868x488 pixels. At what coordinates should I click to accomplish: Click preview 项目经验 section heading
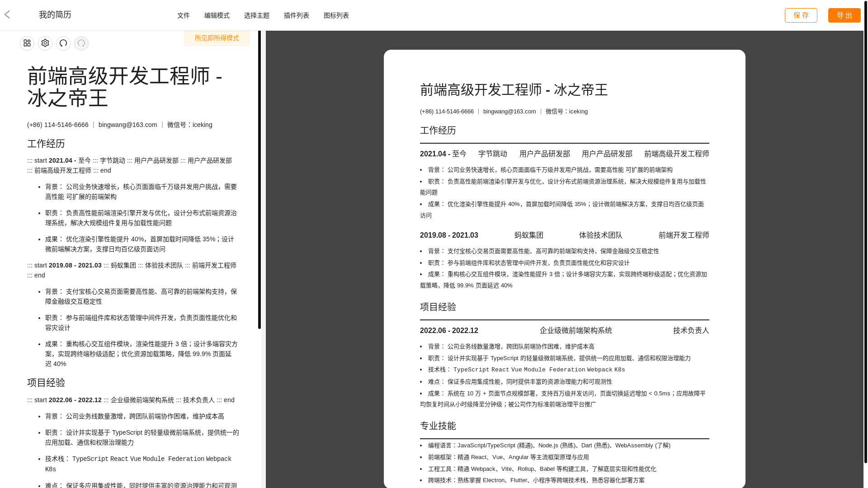click(x=438, y=307)
